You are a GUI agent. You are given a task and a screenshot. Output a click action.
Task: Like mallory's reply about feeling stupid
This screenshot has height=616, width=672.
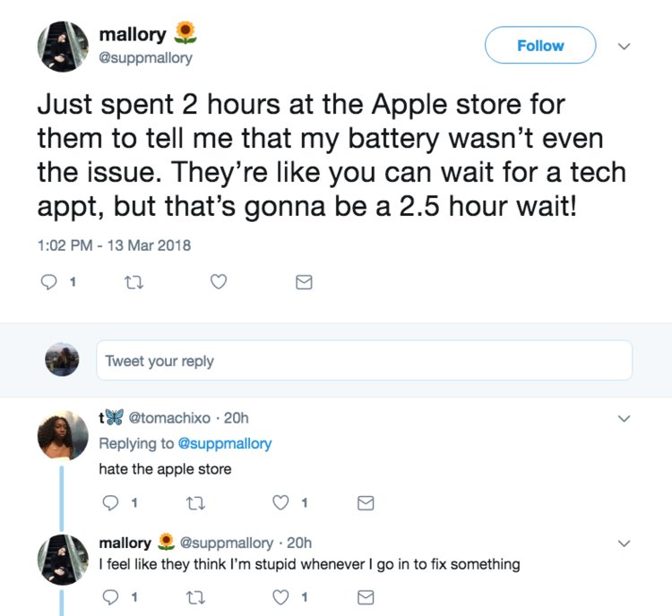click(x=280, y=596)
